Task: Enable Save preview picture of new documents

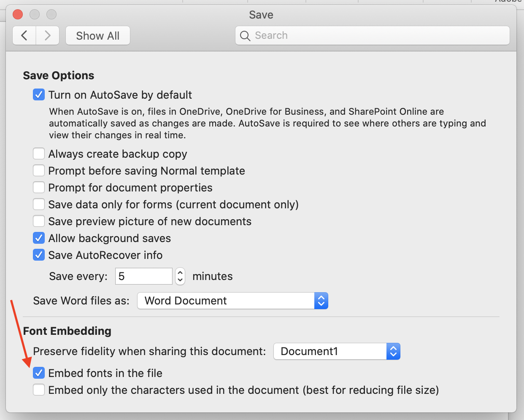Action: click(x=39, y=221)
